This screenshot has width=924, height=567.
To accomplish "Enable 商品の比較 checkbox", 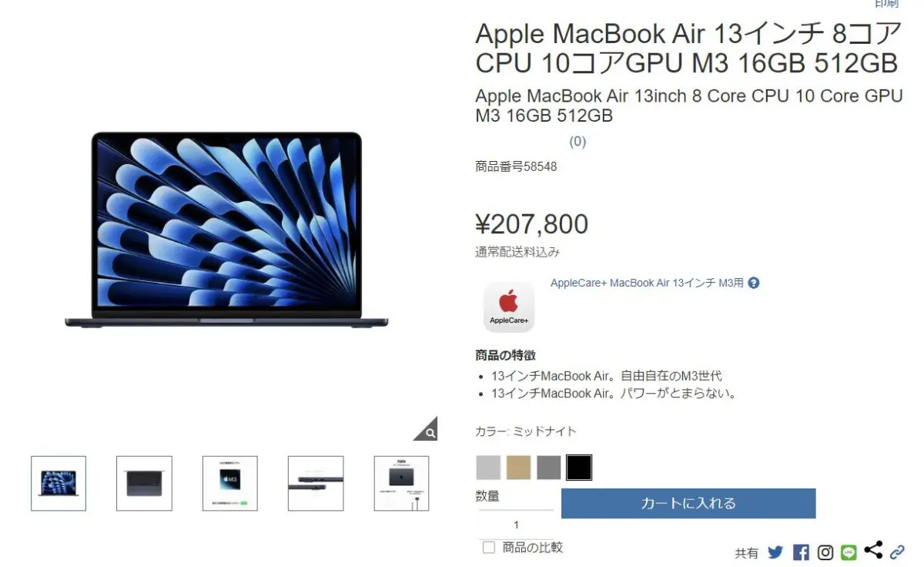I will [488, 548].
